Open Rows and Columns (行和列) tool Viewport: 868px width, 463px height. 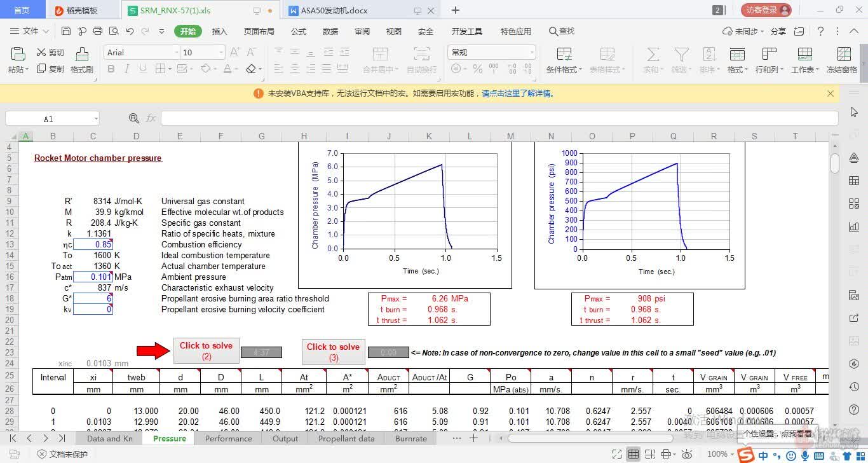click(770, 61)
